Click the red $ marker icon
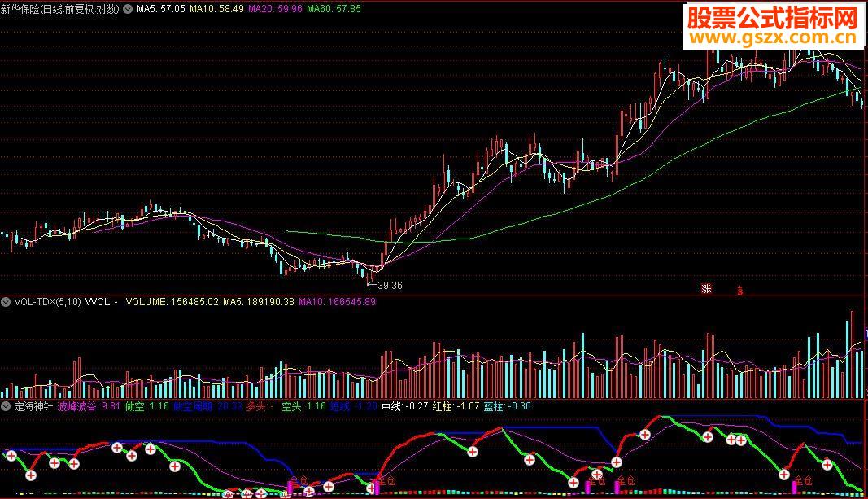Screen dimensions: 868x499 [x=739, y=291]
